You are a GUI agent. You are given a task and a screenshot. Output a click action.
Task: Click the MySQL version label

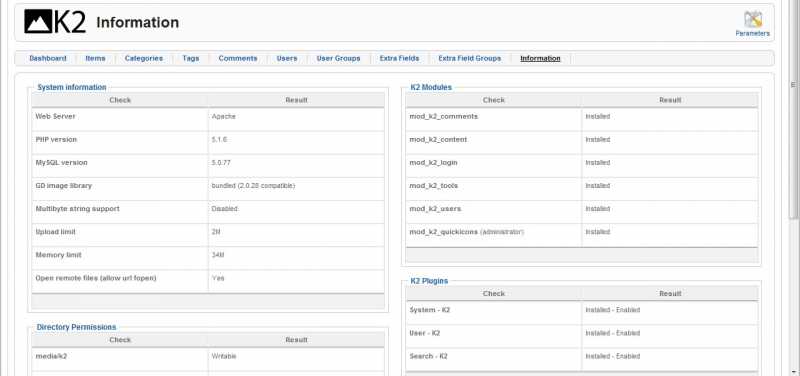tap(61, 162)
